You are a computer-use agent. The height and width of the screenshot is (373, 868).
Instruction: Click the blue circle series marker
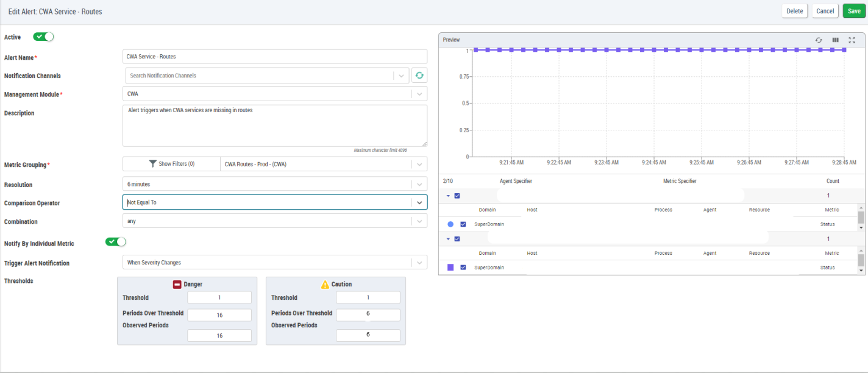[x=450, y=224]
